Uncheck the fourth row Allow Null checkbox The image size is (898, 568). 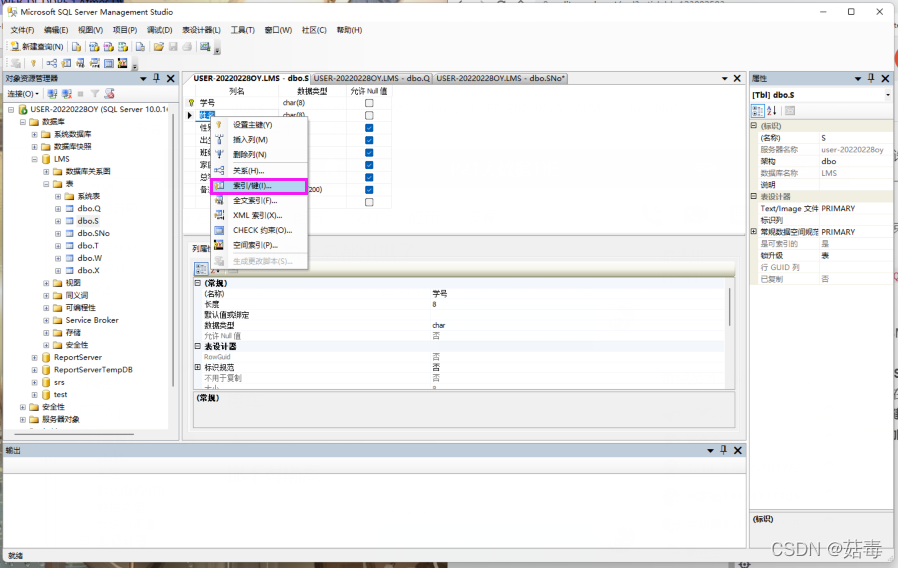pos(369,140)
